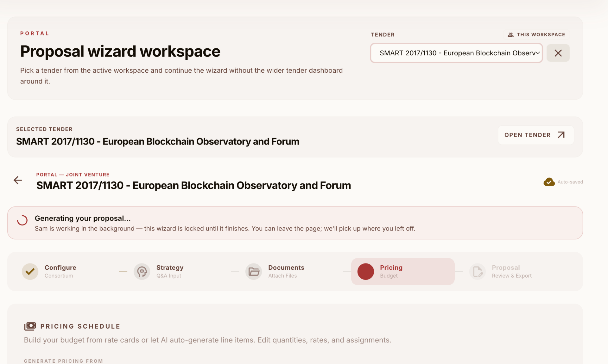Click the generating proposal spinner icon
Viewport: 608px width, 364px height.
click(x=22, y=220)
